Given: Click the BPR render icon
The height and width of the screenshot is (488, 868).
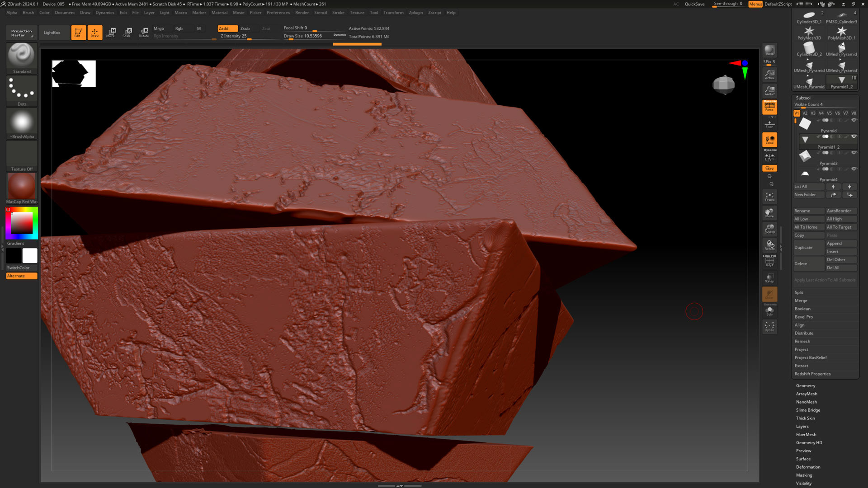Looking at the screenshot, I should click(x=769, y=51).
